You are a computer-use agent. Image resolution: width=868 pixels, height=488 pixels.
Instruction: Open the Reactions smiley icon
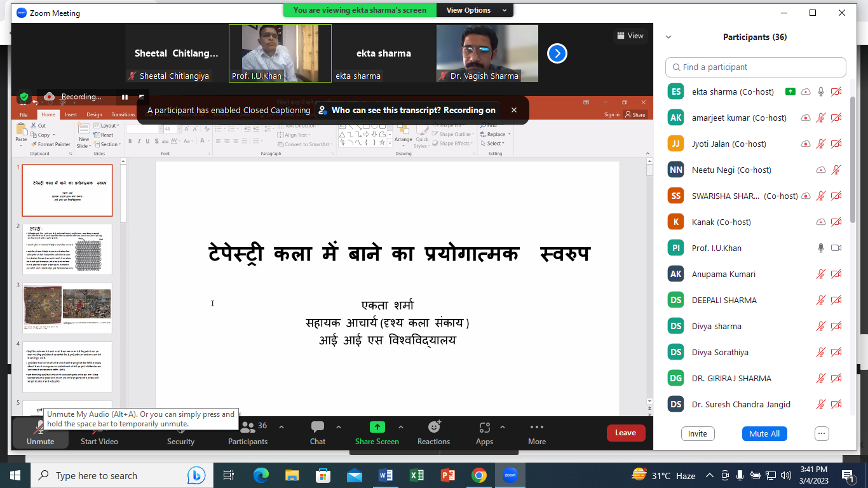[x=434, y=428]
